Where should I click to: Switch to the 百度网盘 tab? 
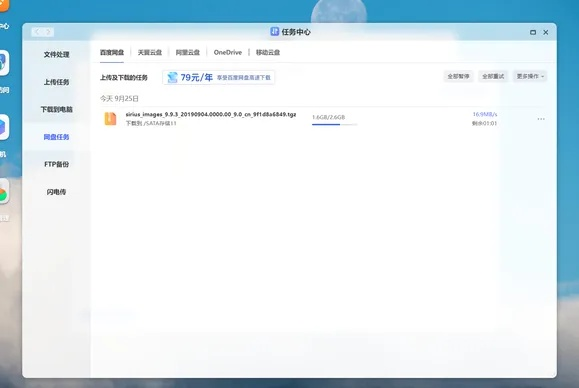point(112,52)
